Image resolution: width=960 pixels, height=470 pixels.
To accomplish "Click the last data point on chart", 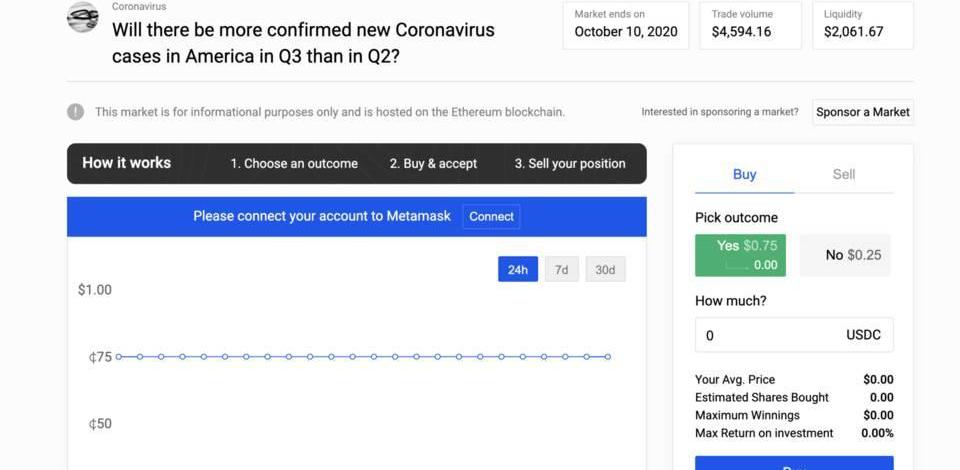I will click(608, 357).
